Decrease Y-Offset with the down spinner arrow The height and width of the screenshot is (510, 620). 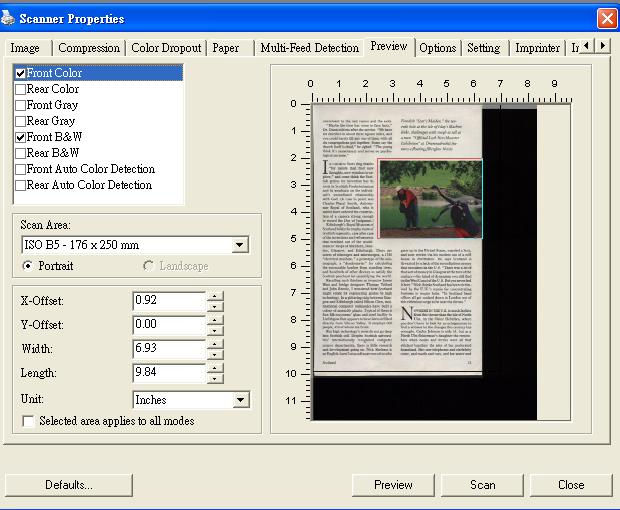click(215, 331)
